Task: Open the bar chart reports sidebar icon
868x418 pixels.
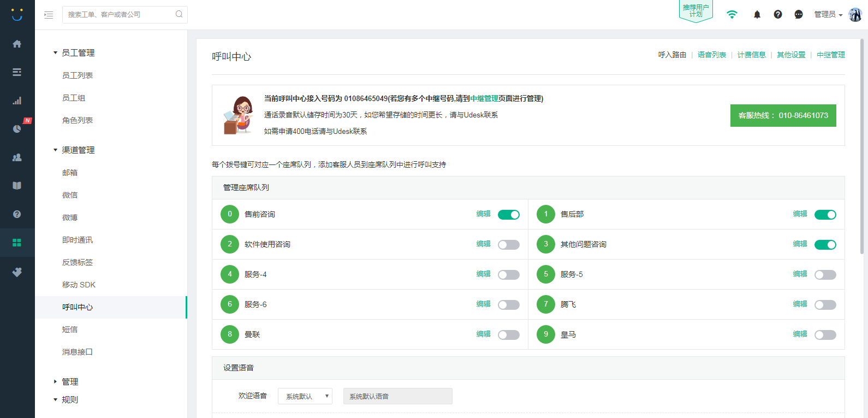Action: click(17, 101)
